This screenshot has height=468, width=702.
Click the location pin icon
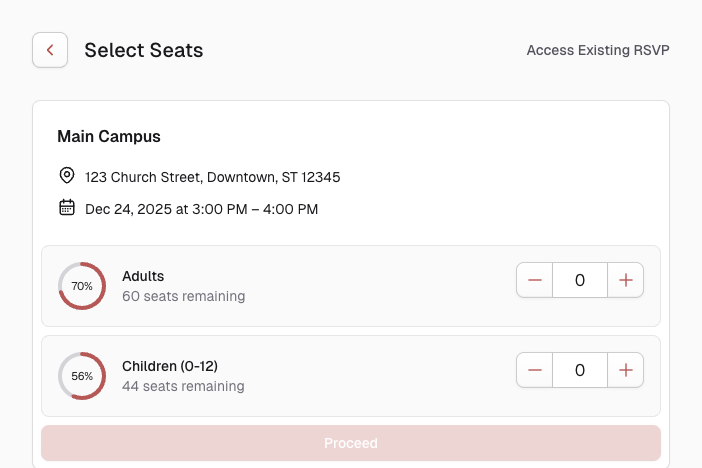click(x=67, y=176)
